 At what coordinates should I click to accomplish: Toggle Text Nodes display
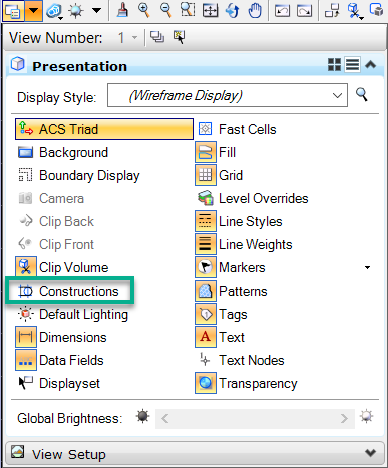[x=241, y=360]
